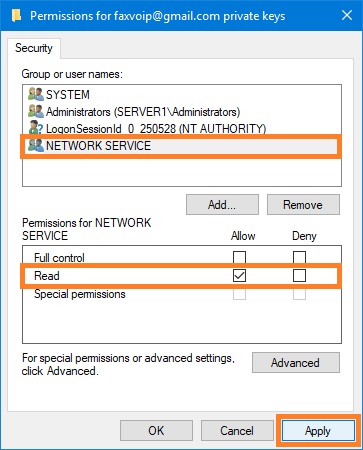Open Advanced security settings
This screenshot has width=363, height=450.
(296, 362)
